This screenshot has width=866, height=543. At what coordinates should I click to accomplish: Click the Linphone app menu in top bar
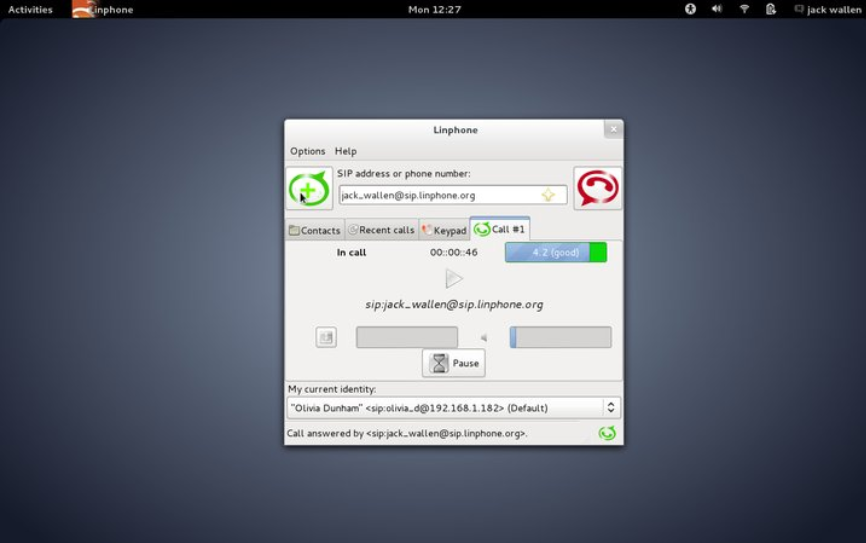point(103,9)
